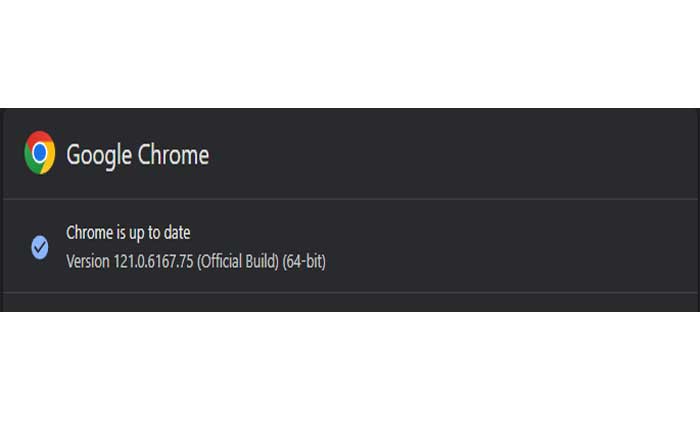
Task: Click the left border edge of the dark panel
Action: tap(2, 210)
